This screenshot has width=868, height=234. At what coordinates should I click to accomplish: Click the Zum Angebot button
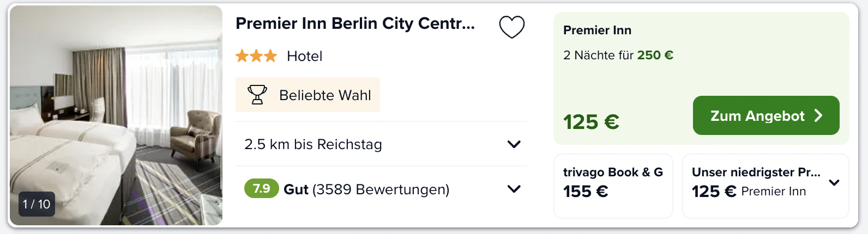pos(766,115)
